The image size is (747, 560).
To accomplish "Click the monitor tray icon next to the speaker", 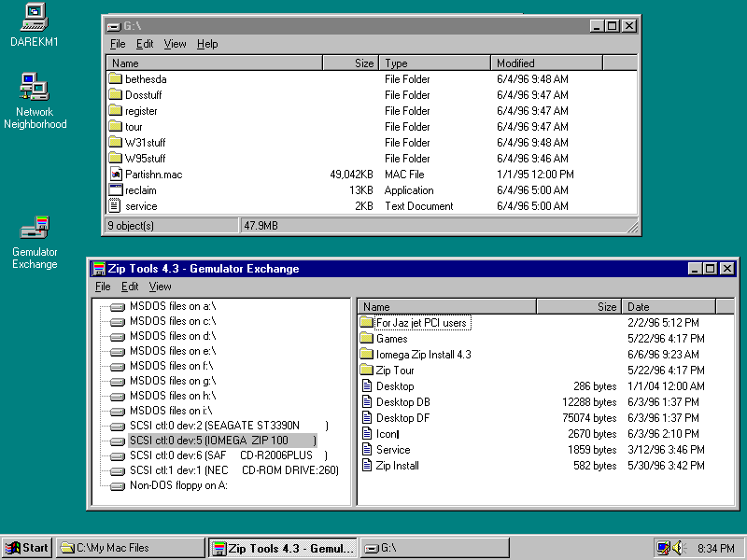I will [x=663, y=548].
